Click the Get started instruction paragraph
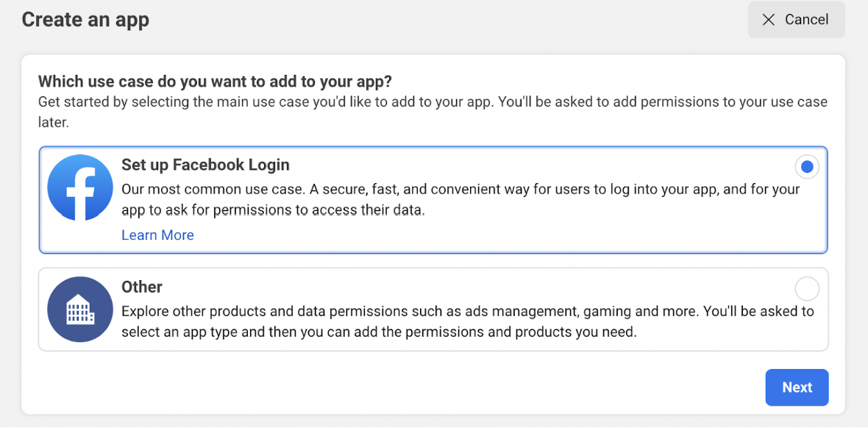Viewport: 868px width, 428px height. (433, 113)
